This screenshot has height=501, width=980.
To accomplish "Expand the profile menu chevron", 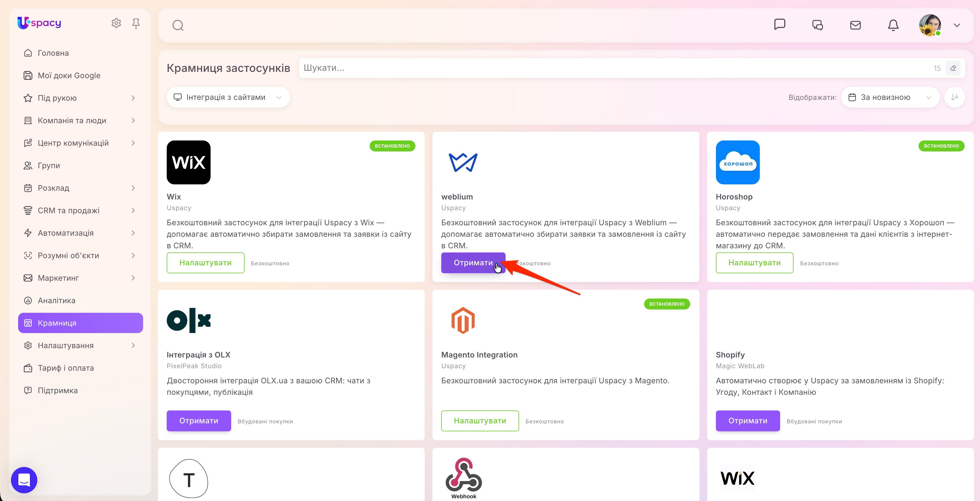I will point(957,26).
